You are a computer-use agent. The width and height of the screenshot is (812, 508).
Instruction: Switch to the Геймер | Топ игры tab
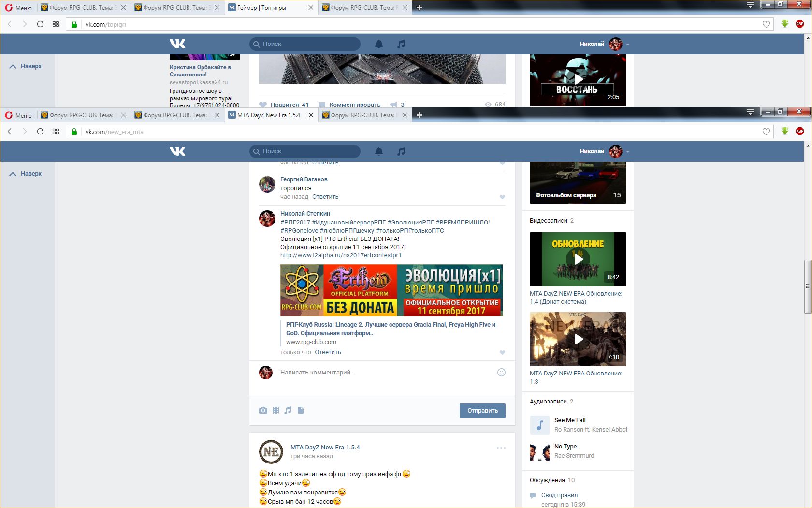[x=267, y=8]
